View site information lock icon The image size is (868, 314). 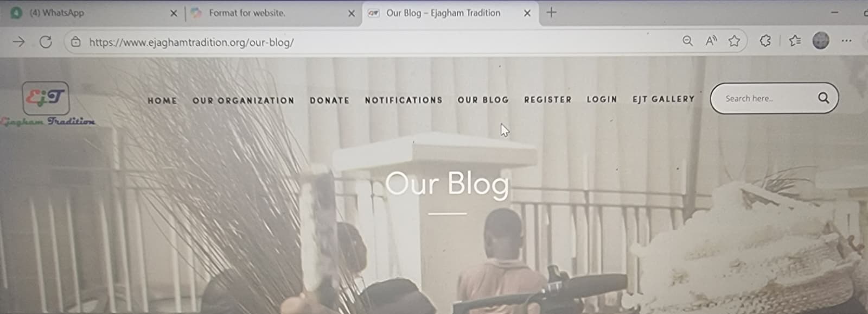76,42
